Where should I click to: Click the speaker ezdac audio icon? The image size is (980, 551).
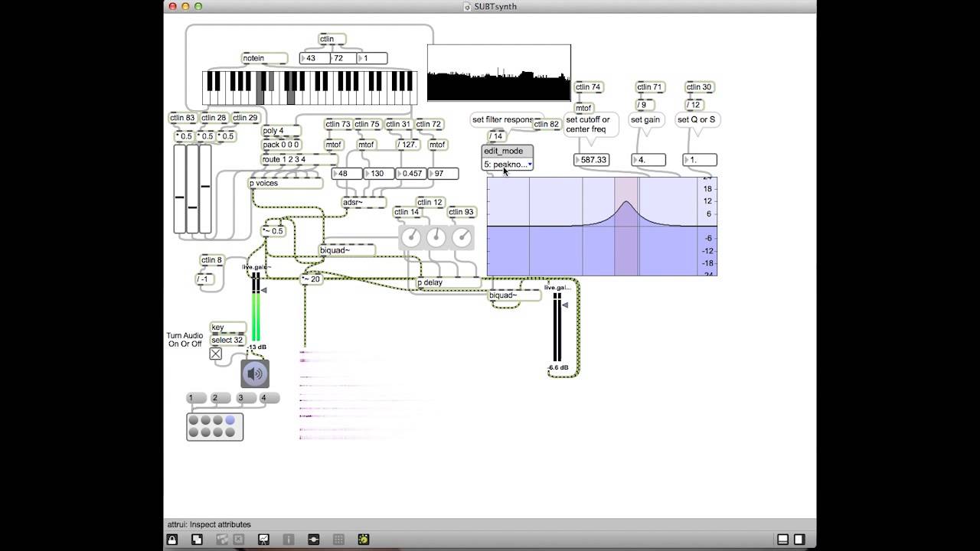point(255,374)
